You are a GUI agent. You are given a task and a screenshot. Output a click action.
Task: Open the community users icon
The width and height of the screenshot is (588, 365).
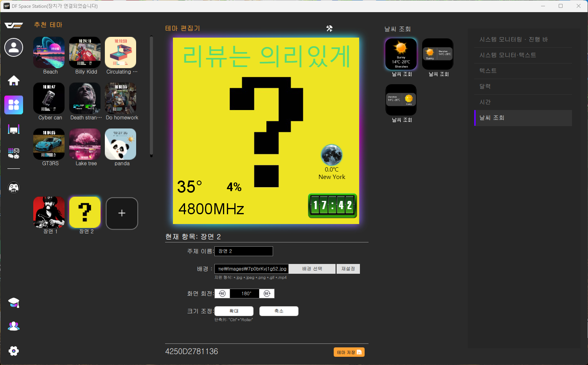(14, 326)
